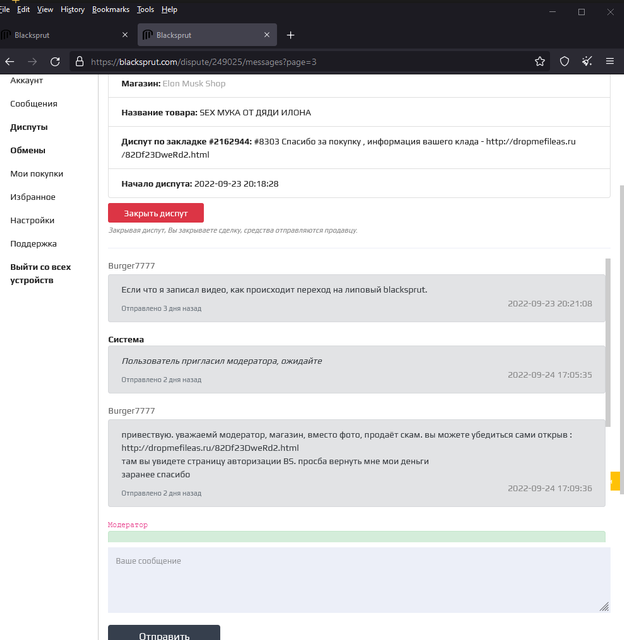This screenshot has width=624, height=640.
Task: Reload the page with the refresh icon
Action: 55,62
